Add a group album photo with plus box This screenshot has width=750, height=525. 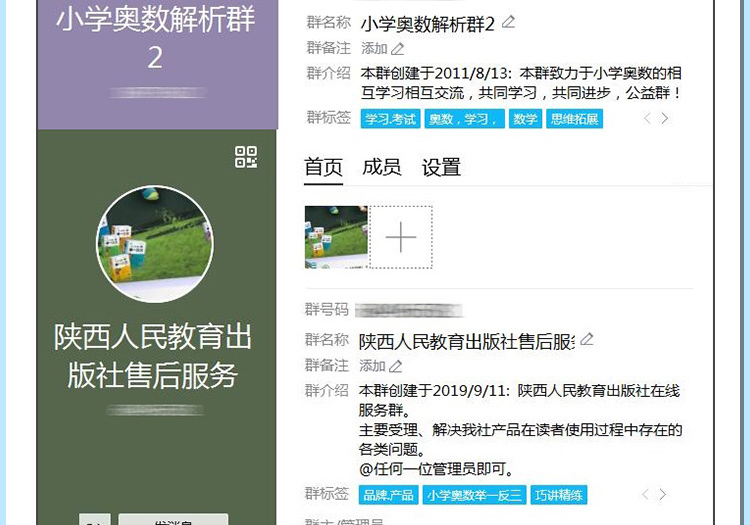(401, 237)
